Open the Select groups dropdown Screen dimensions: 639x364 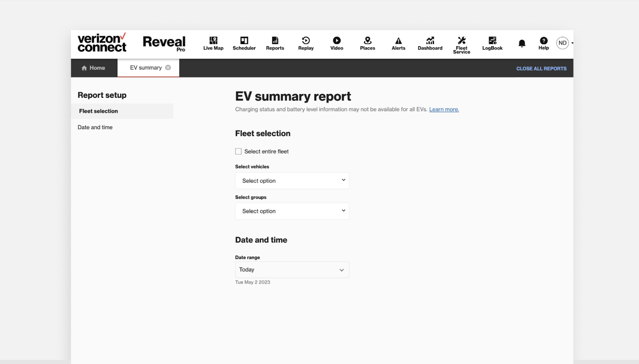click(x=292, y=211)
